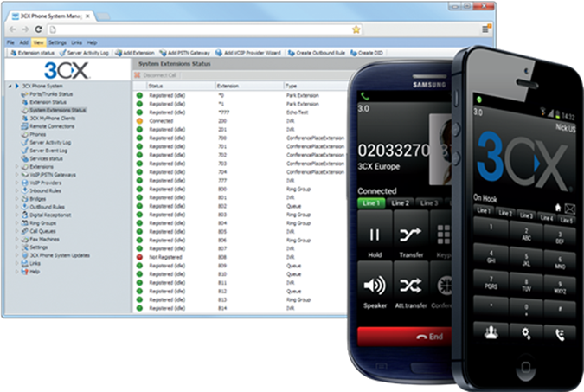Open Phones in the tree
Screen dimensions: 584x392
coord(34,134)
